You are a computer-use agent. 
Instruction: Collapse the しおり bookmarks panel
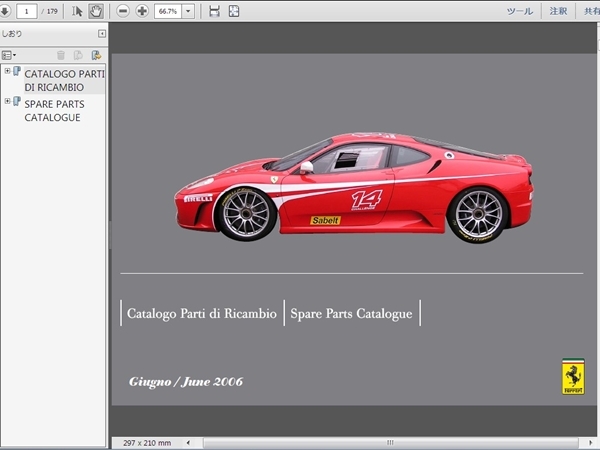click(102, 34)
